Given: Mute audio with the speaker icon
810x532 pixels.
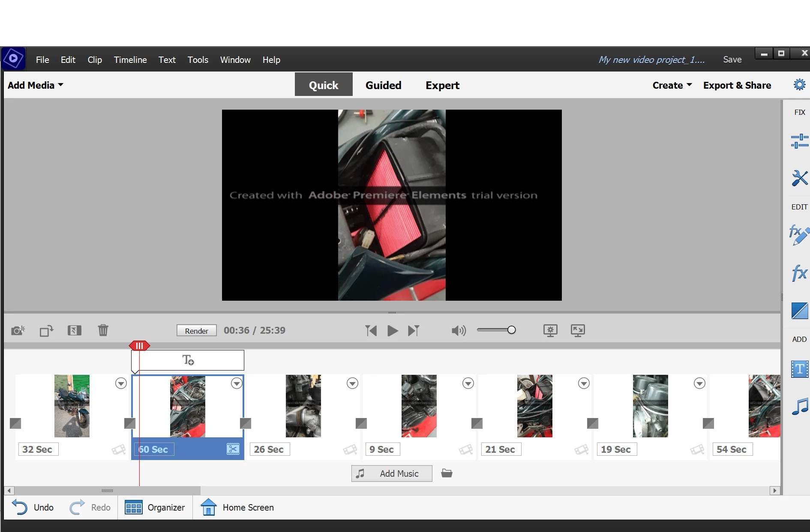Looking at the screenshot, I should point(459,330).
